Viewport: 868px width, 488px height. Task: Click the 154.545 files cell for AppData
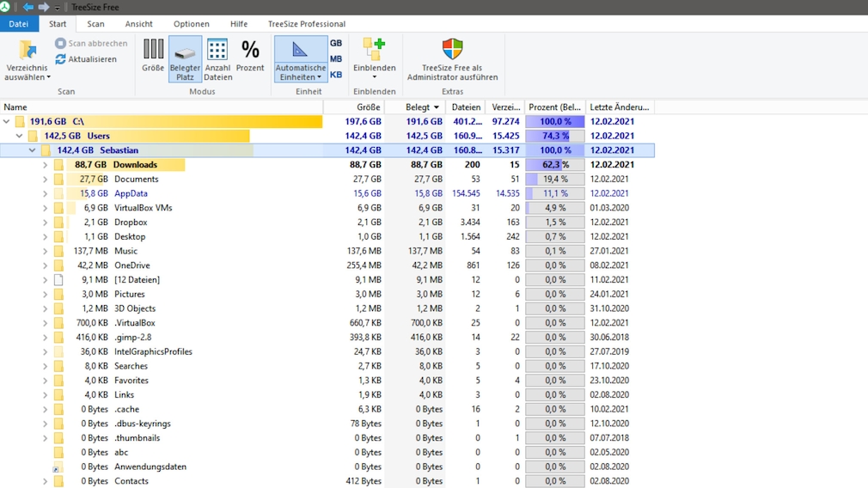tap(466, 193)
